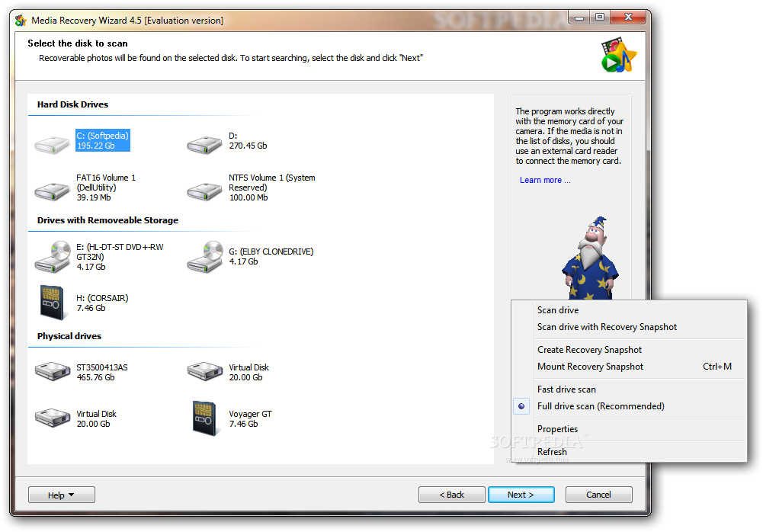Screen dimensions: 763x532
Task: Click the 'Voyager GT 7.46 Gb' label
Action: 250,418
